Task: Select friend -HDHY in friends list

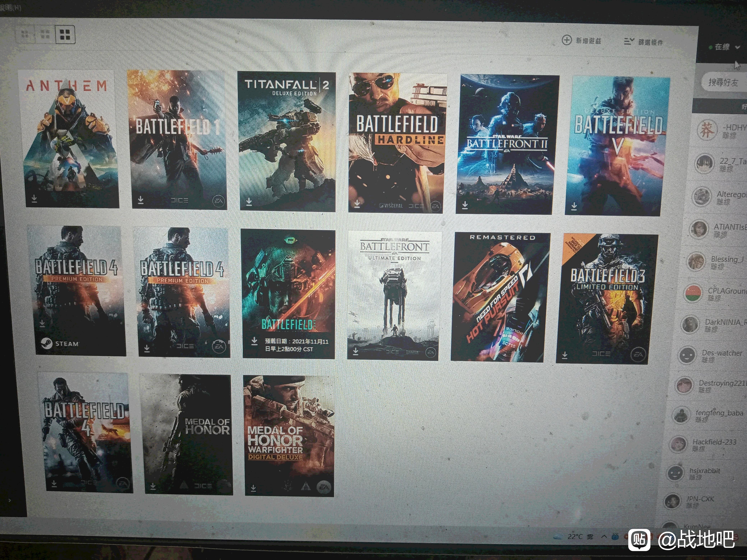Action: pyautogui.click(x=720, y=131)
